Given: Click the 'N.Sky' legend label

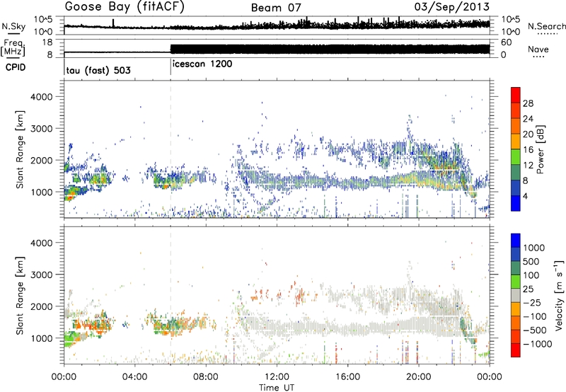Looking at the screenshot, I should click(13, 26).
